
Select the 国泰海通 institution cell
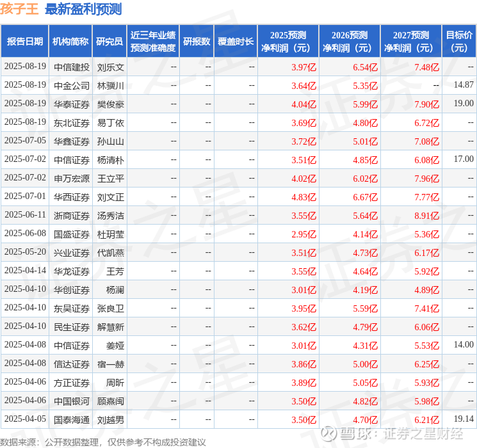point(72,420)
